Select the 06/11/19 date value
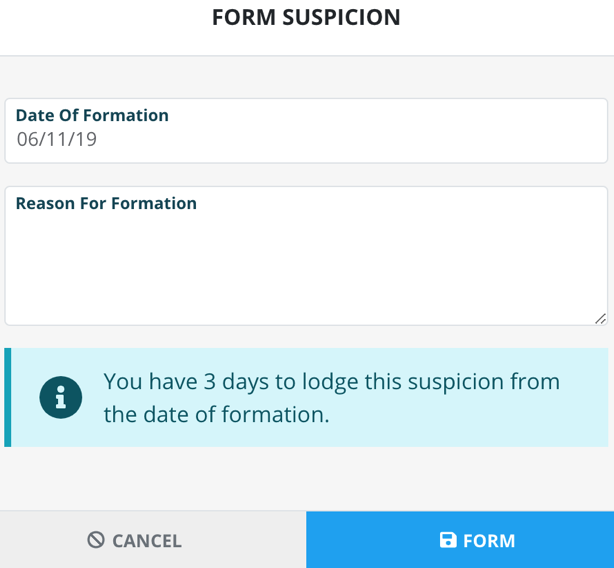The height and width of the screenshot is (568, 614). tap(57, 140)
